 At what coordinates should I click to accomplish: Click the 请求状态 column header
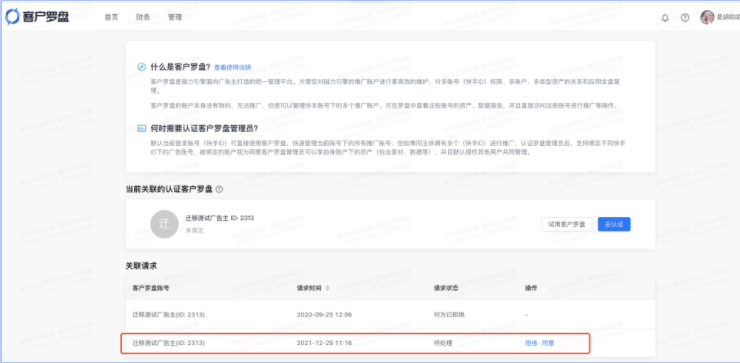(446, 288)
